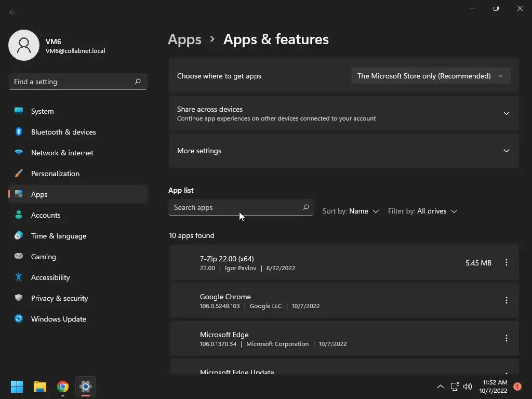The height and width of the screenshot is (399, 532).
Task: Navigate to Bluetooth & devices
Action: pos(63,132)
